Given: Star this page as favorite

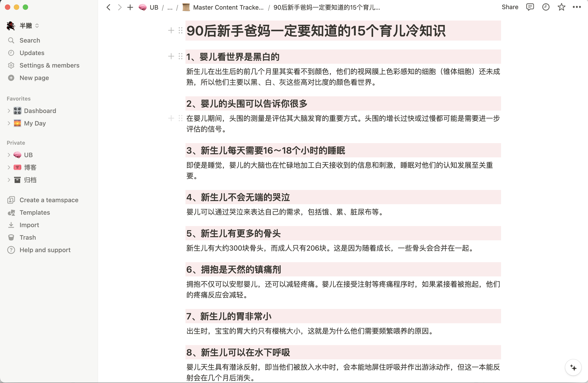Looking at the screenshot, I should pos(561,7).
